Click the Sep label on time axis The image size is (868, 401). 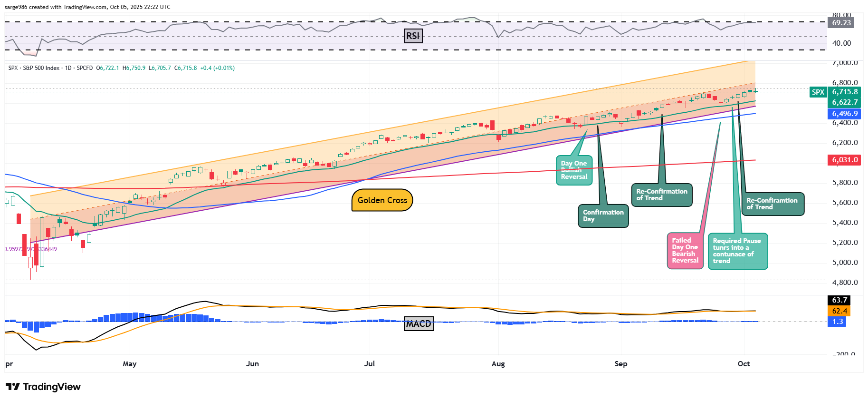[x=620, y=364]
